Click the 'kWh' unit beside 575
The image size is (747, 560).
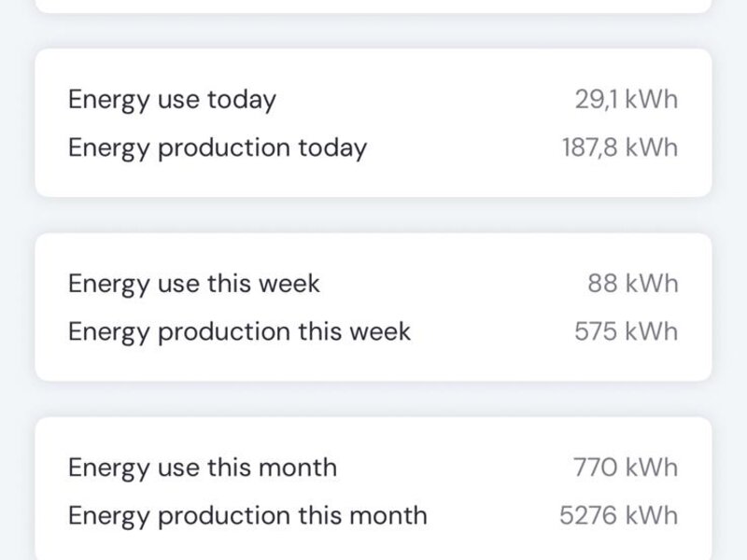tap(652, 331)
